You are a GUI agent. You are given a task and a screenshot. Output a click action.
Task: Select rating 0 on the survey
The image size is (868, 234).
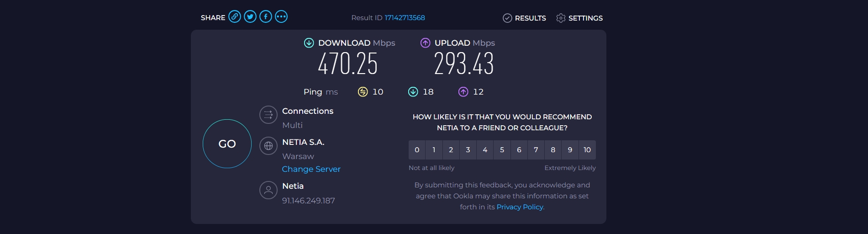(417, 150)
